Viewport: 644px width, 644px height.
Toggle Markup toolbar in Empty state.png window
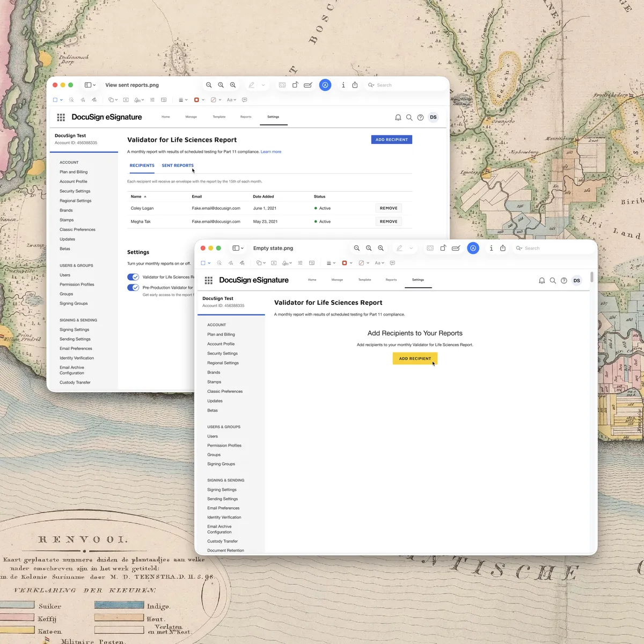point(473,248)
